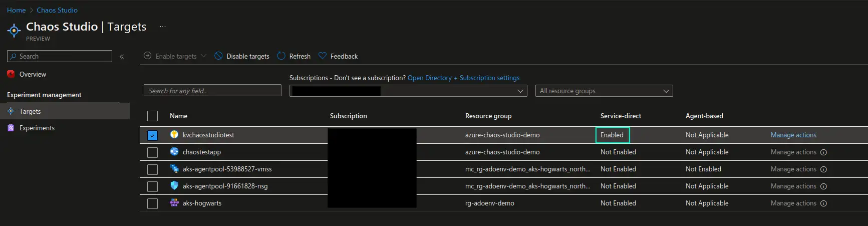Open the All resource groups dropdown
This screenshot has height=226, width=868.
[x=604, y=91]
